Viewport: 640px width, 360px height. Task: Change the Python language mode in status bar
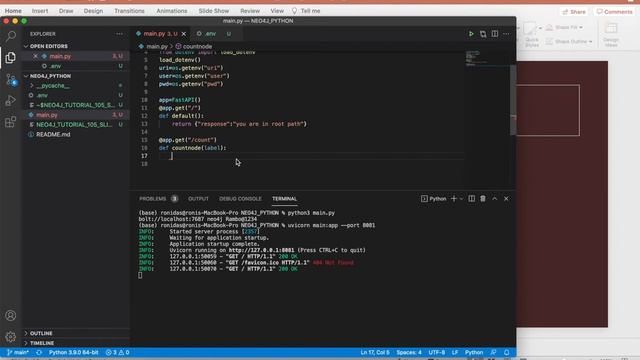(x=474, y=352)
